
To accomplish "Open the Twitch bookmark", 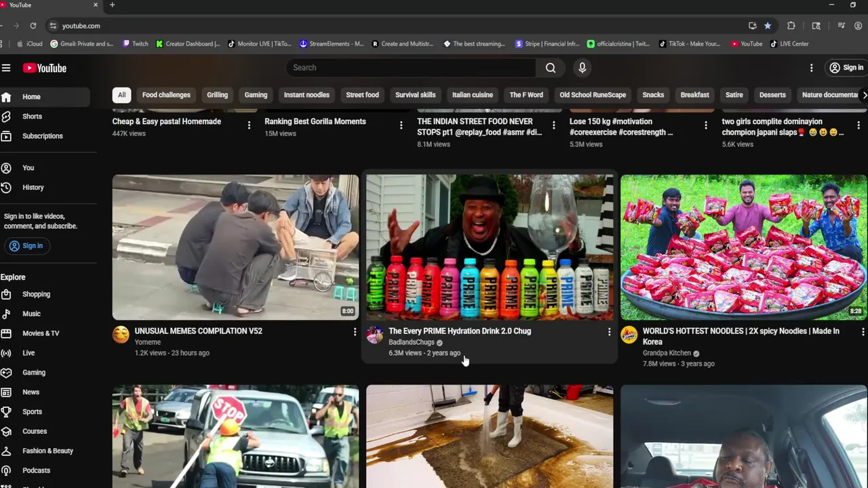I will [136, 43].
